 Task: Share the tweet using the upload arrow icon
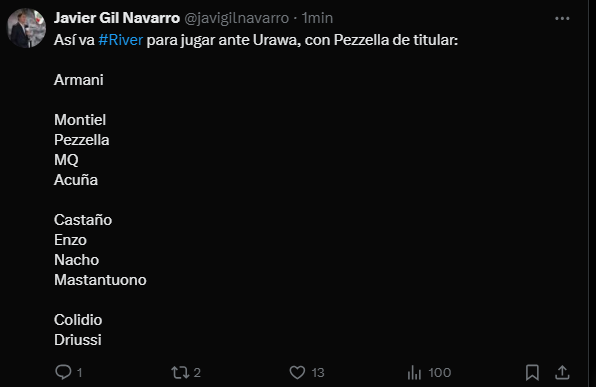pos(562,373)
